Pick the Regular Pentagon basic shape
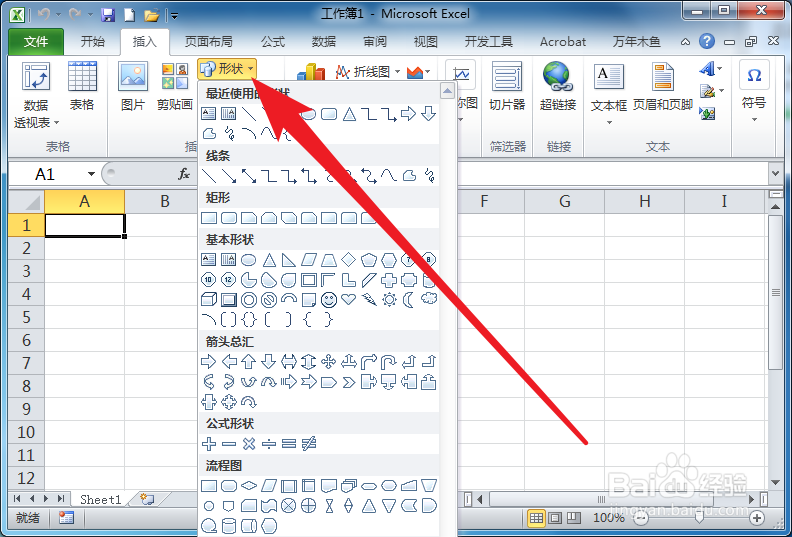792x537 pixels. click(x=369, y=260)
